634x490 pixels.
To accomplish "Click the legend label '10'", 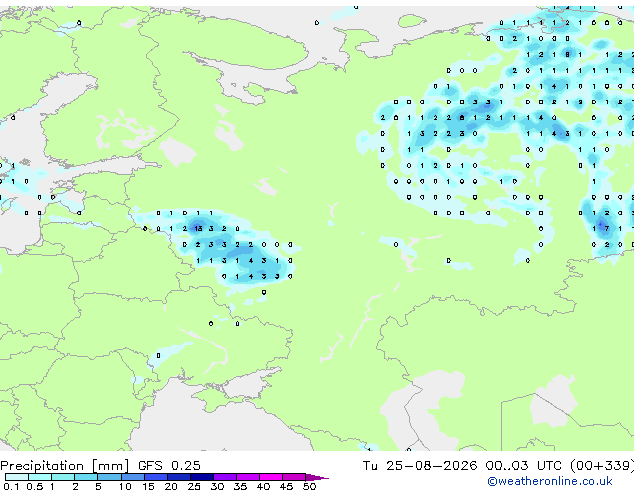I will coord(125,486).
